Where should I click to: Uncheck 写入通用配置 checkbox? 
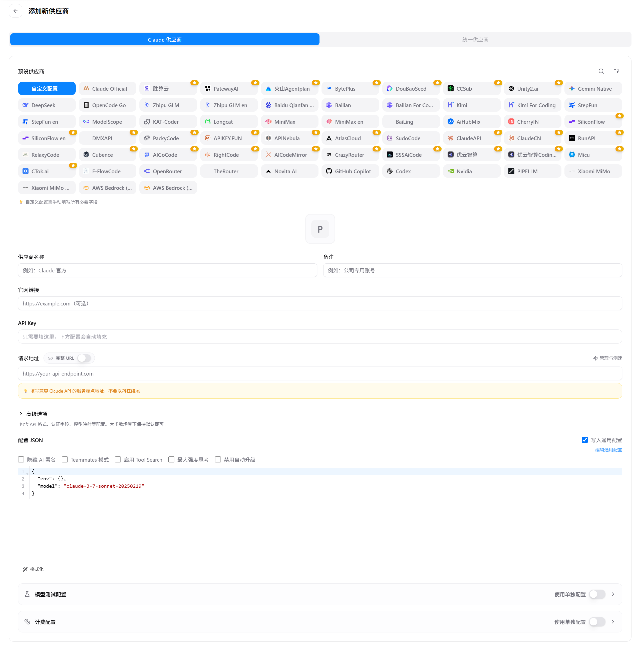click(584, 440)
